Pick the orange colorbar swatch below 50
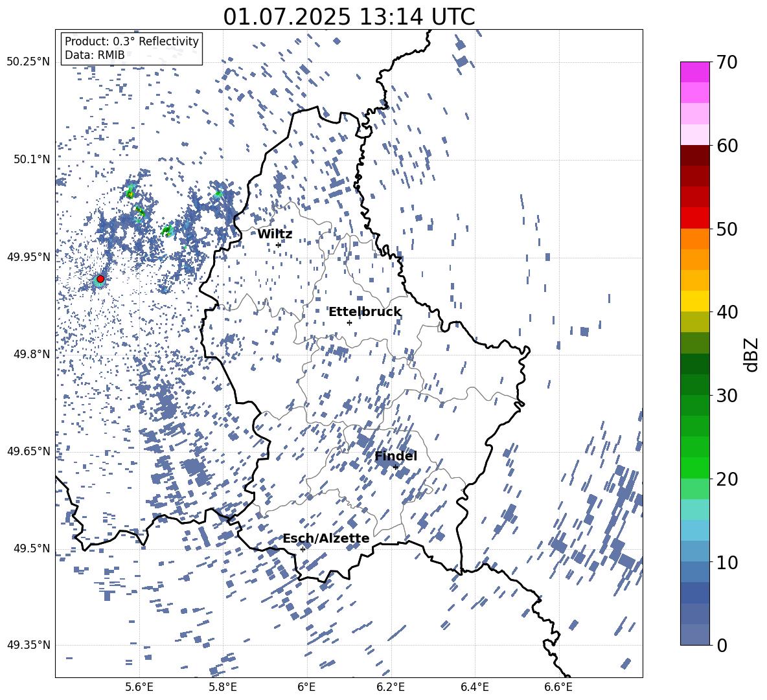767x700 pixels. tap(694, 238)
